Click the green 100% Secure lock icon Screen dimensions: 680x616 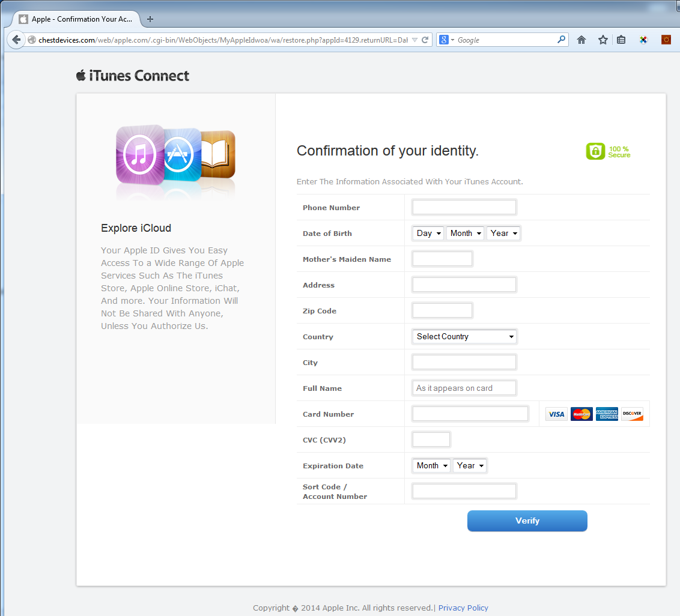point(595,151)
